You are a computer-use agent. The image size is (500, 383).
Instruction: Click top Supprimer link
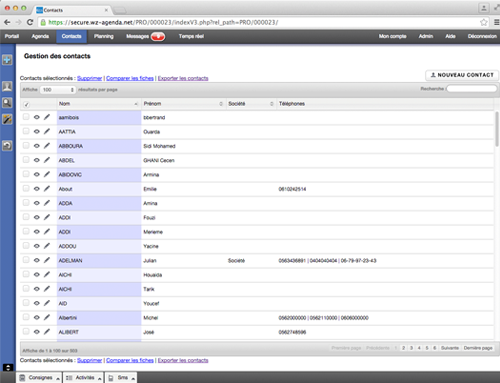tap(90, 78)
